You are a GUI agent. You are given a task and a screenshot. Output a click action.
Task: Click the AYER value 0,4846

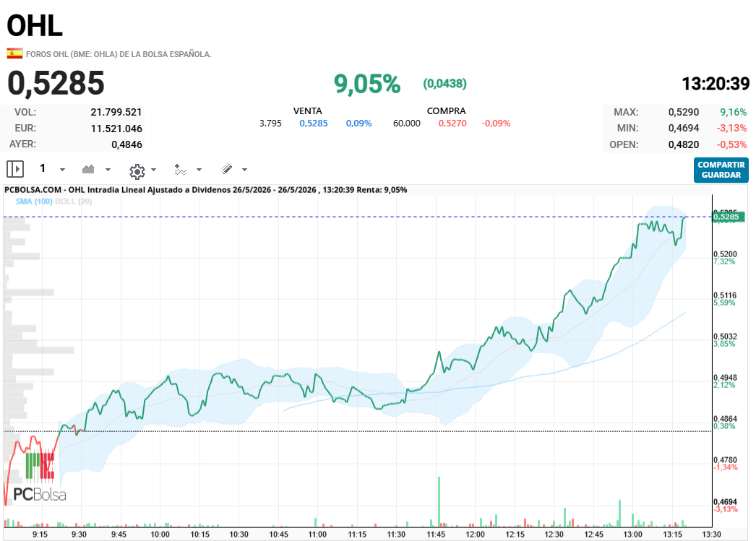point(126,144)
